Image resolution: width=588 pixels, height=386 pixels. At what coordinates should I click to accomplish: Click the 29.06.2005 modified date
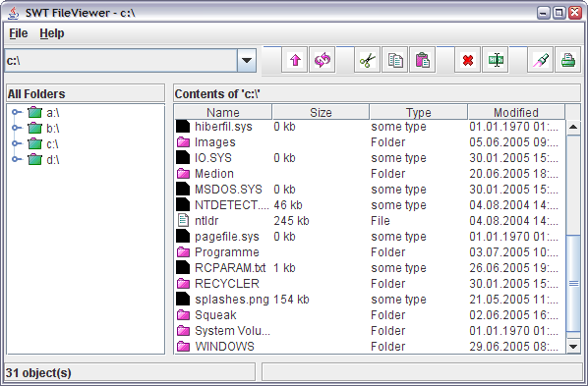pos(513,347)
